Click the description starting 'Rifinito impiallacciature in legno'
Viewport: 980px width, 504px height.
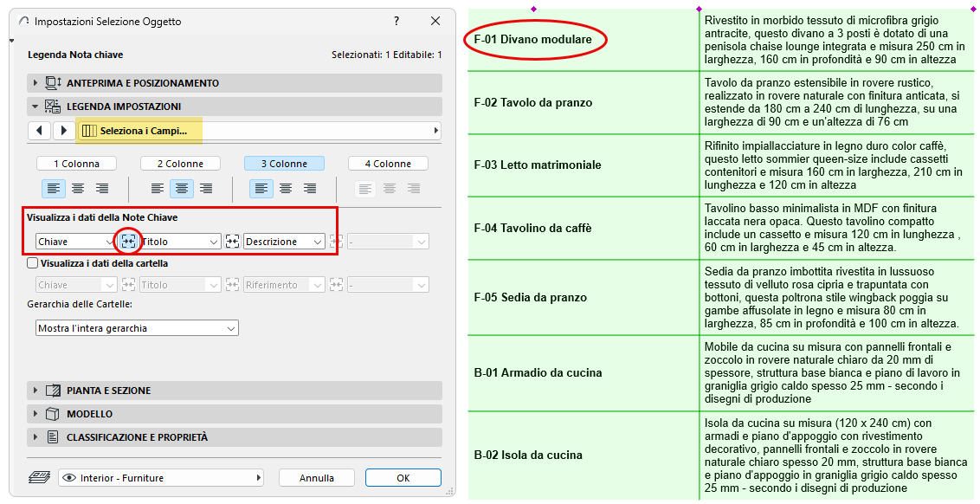point(833,165)
